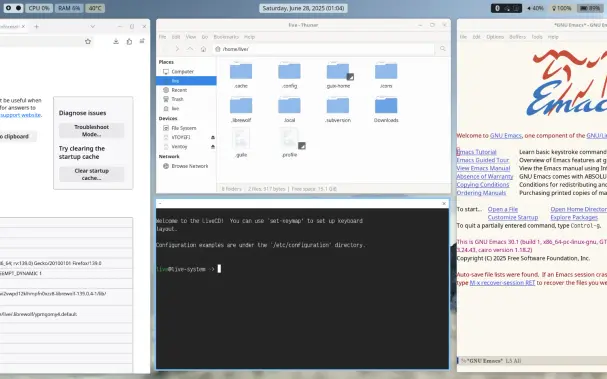
Task: Open Emacs Options menu
Action: 495,37
